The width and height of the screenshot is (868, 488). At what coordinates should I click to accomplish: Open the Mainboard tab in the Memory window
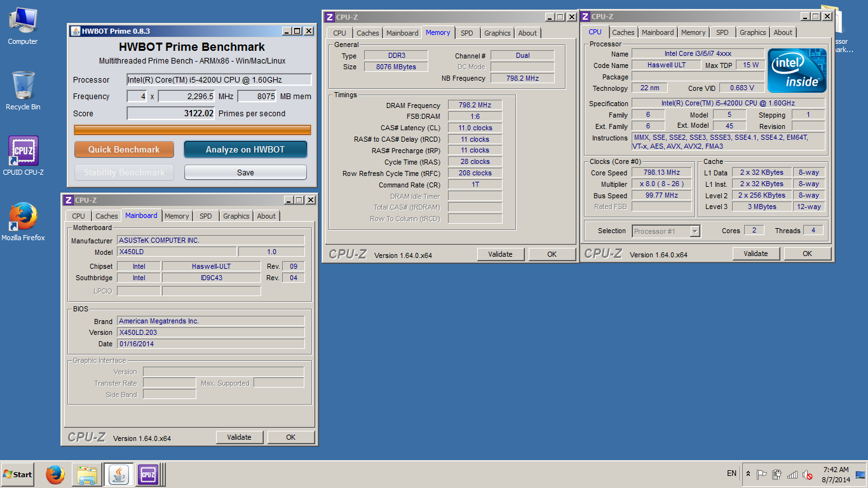pos(402,33)
